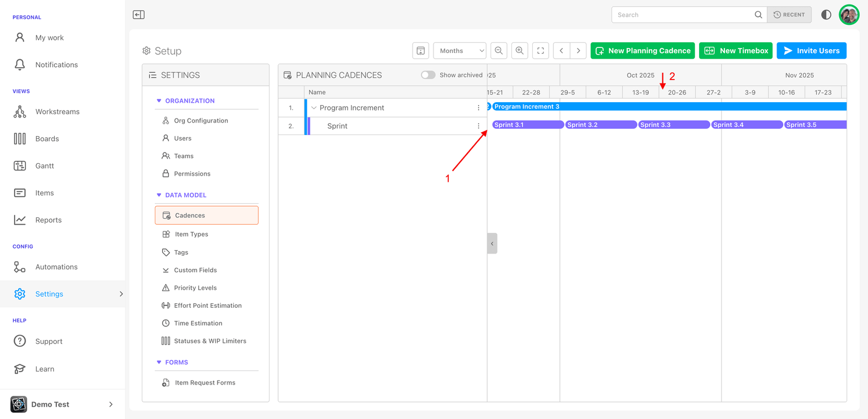This screenshot has height=419, width=868.
Task: Open Statuses & WIP Limiters settings
Action: point(210,341)
